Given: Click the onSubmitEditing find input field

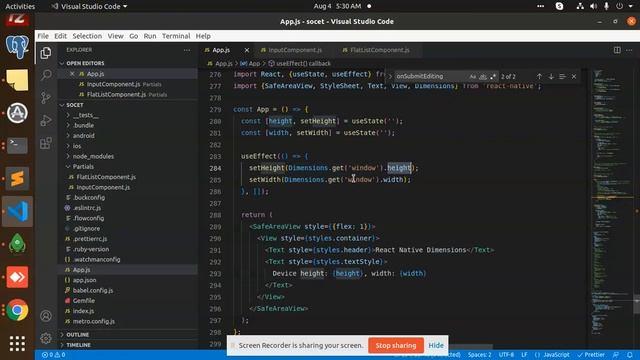Looking at the screenshot, I should 431,76.
